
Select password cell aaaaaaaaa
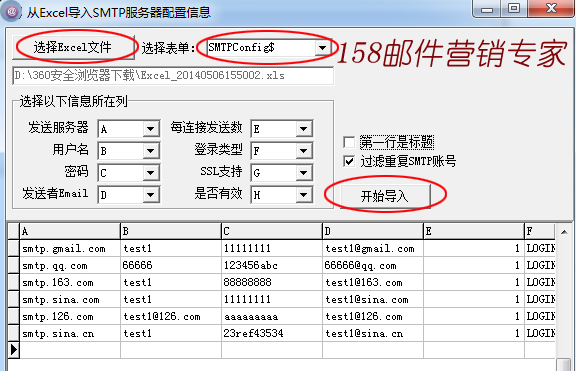click(272, 316)
